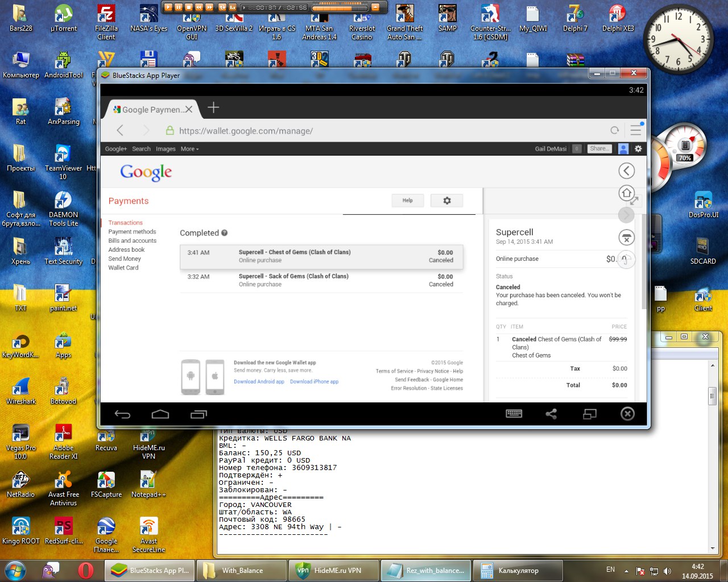Click the tray volume speaker icon
Screen dimensions: 728x582
coord(667,571)
